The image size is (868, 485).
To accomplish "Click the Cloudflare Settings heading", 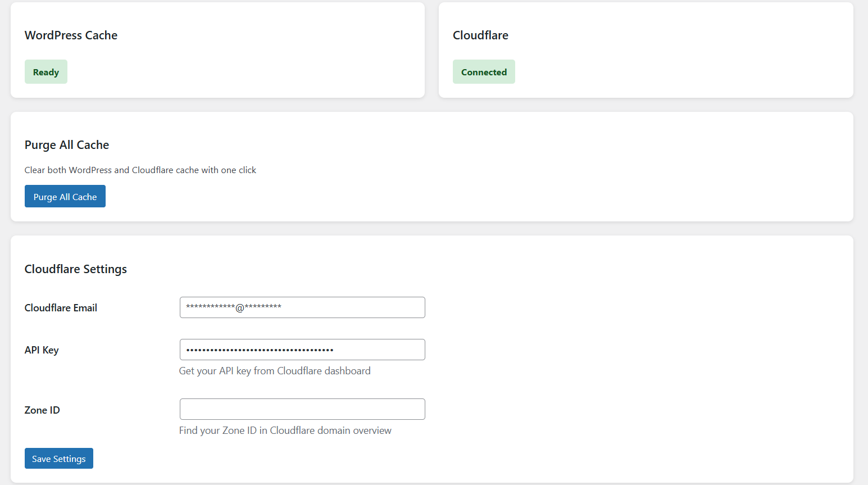I will [76, 269].
